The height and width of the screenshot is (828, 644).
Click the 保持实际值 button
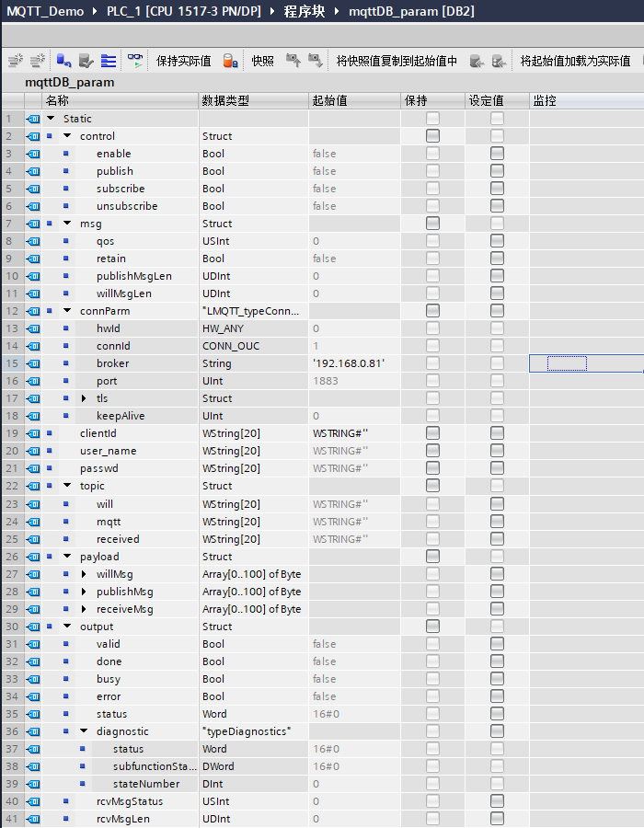point(183,61)
